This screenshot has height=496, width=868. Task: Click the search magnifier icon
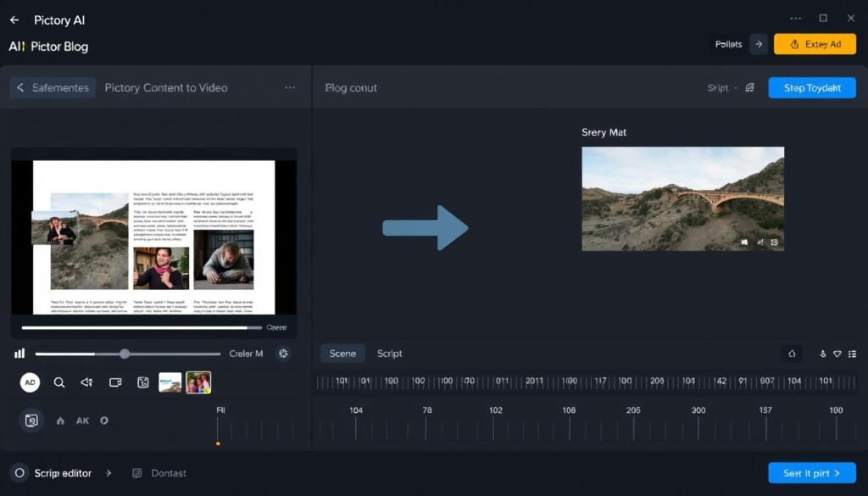click(59, 382)
